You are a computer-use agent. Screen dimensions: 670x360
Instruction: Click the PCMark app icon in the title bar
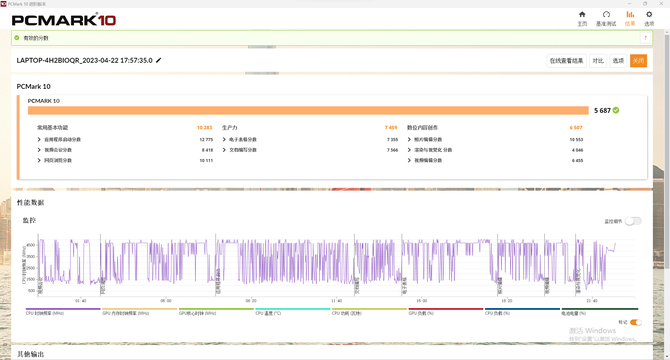coord(3,3)
